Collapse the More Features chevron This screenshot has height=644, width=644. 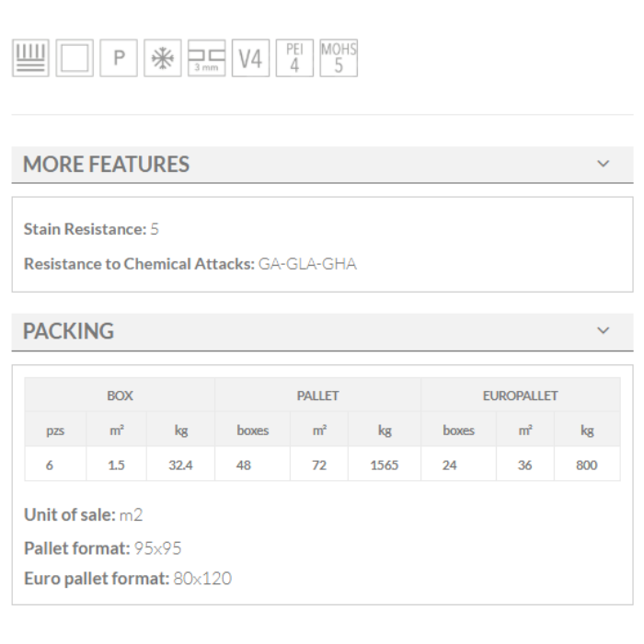click(x=604, y=164)
